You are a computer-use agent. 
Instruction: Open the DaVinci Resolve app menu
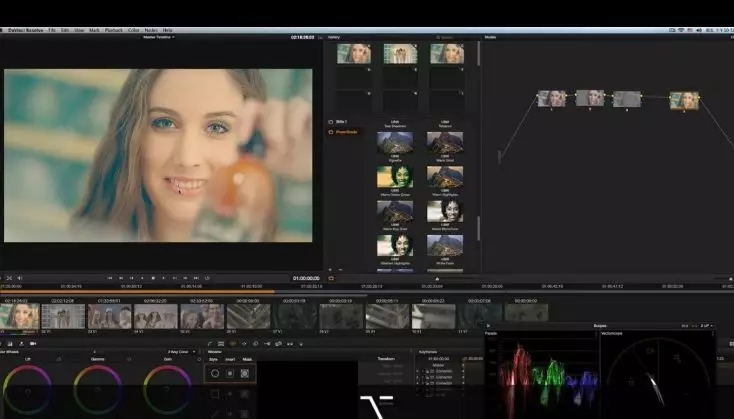[x=25, y=30]
